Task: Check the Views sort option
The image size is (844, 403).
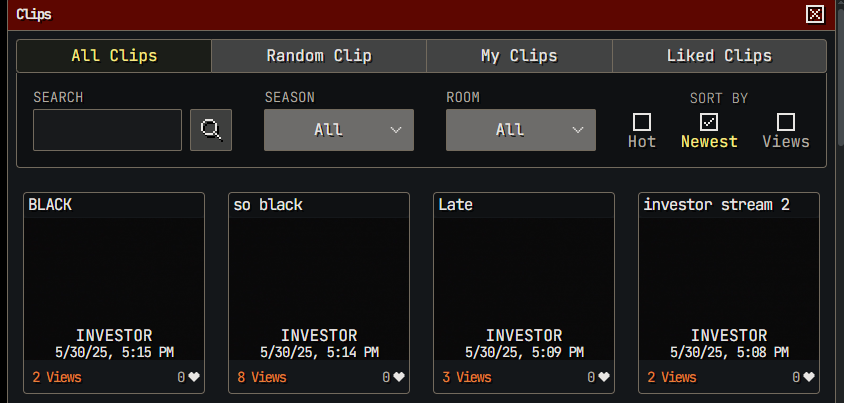Action: [x=786, y=122]
